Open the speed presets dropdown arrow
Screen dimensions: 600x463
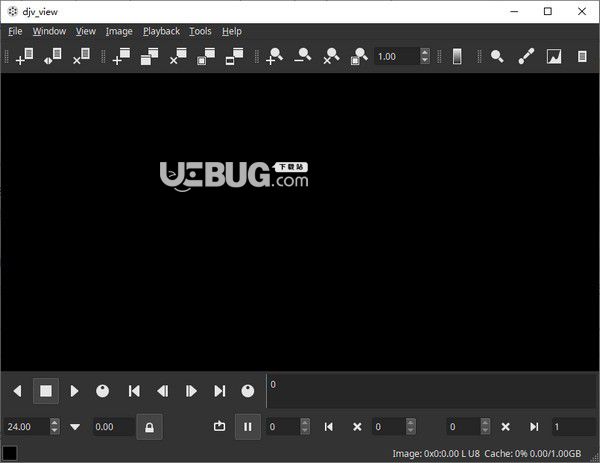pos(75,427)
